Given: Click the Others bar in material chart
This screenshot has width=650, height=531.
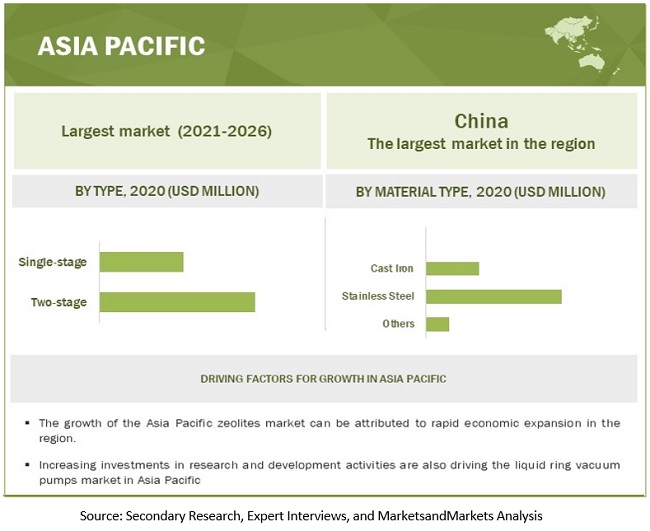Looking at the screenshot, I should [437, 324].
